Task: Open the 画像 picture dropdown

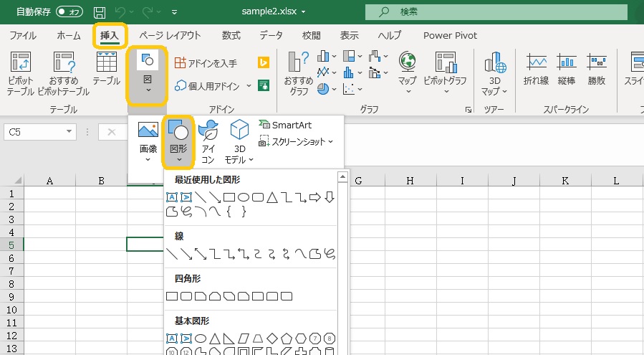Action: 148,141
